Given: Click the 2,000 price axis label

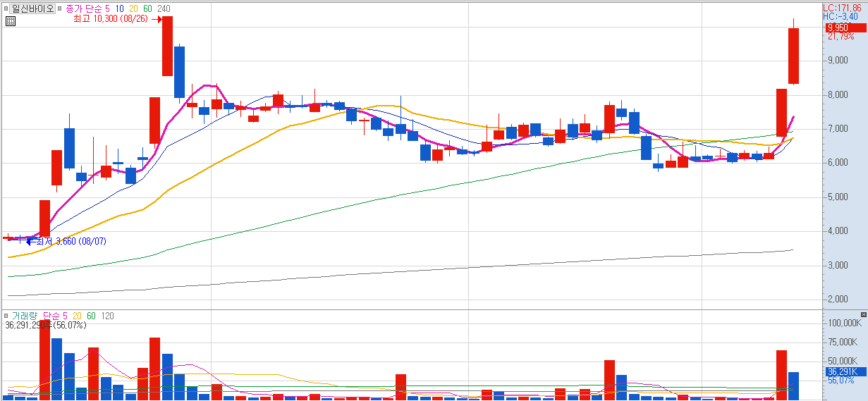Looking at the screenshot, I should click(x=837, y=300).
